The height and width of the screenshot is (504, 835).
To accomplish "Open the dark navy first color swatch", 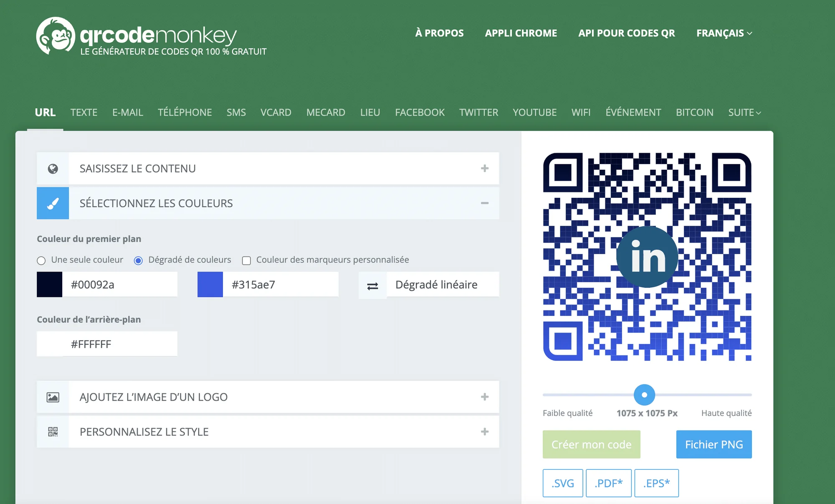I will 50,285.
